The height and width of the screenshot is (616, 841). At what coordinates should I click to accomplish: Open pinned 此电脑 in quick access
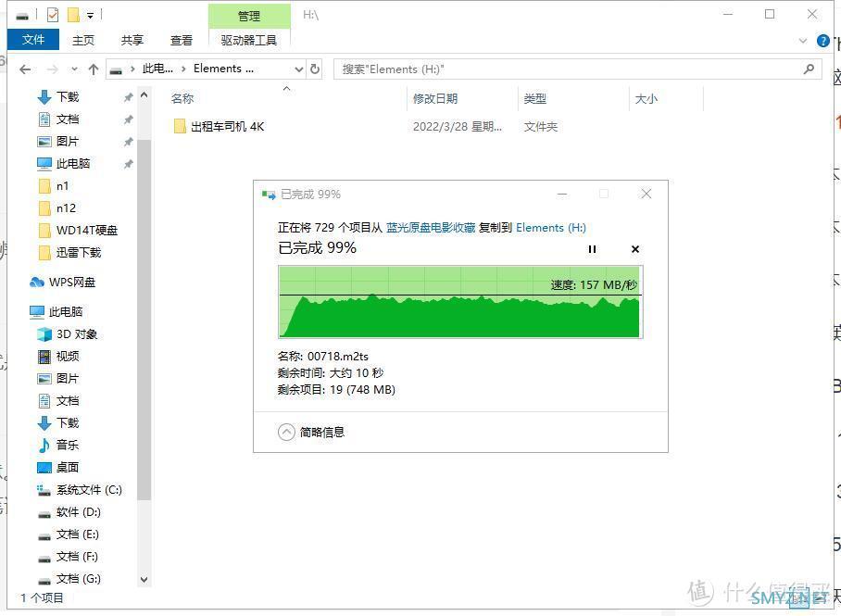[73, 164]
